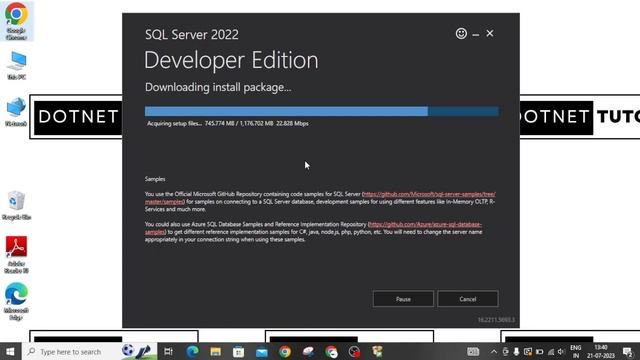
Task: Open the clock showing 21-07-2023
Action: [601, 351]
